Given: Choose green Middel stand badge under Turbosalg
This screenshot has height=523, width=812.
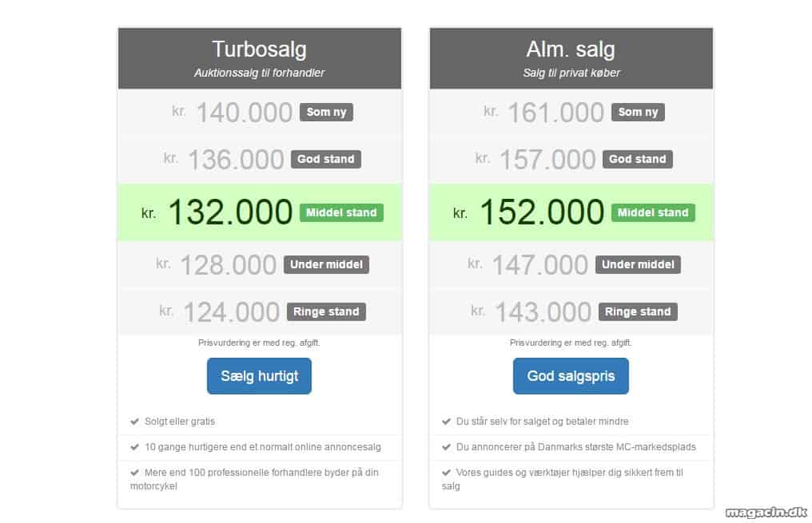Looking at the screenshot, I should (341, 212).
